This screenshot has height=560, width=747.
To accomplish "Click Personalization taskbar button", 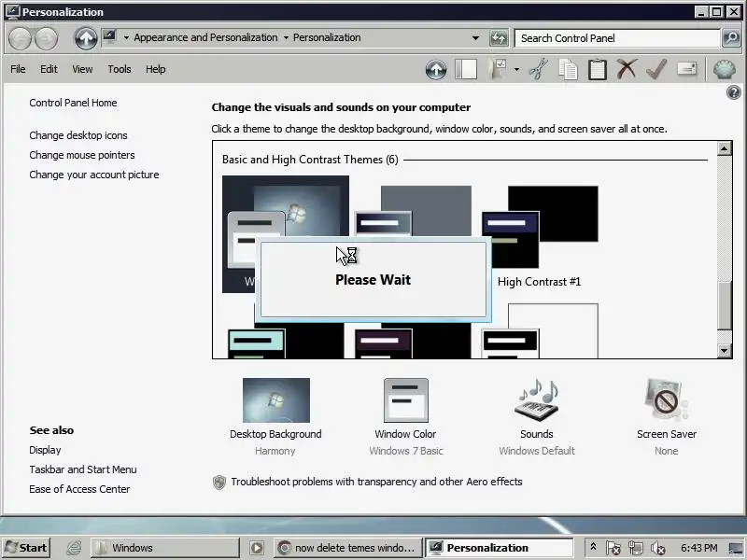I will [x=499, y=548].
